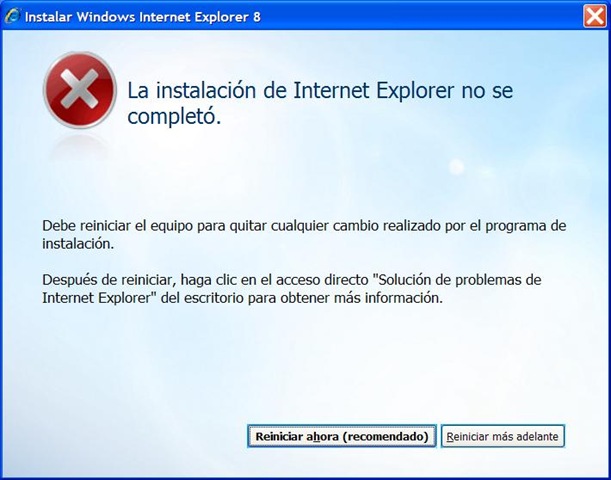The height and width of the screenshot is (480, 611).
Task: Click the Internet Explorer logo in title bar
Action: pyautogui.click(x=12, y=16)
